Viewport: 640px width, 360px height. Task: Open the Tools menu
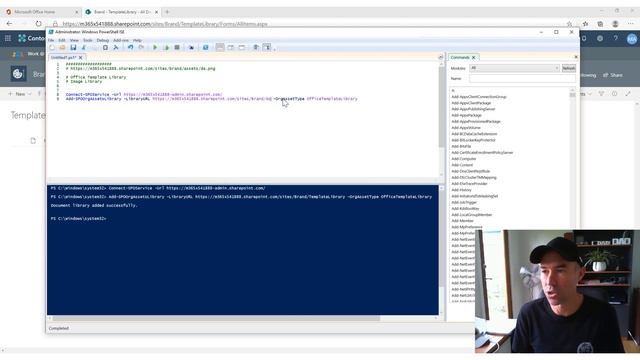[x=88, y=40]
